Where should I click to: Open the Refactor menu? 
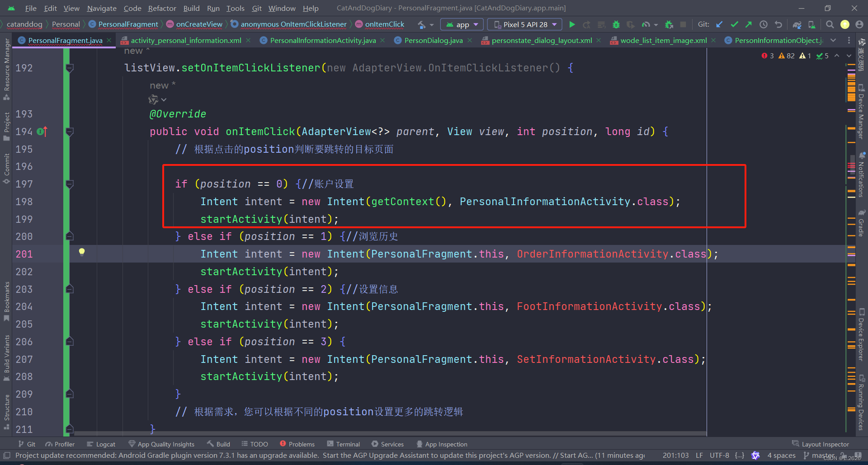162,8
